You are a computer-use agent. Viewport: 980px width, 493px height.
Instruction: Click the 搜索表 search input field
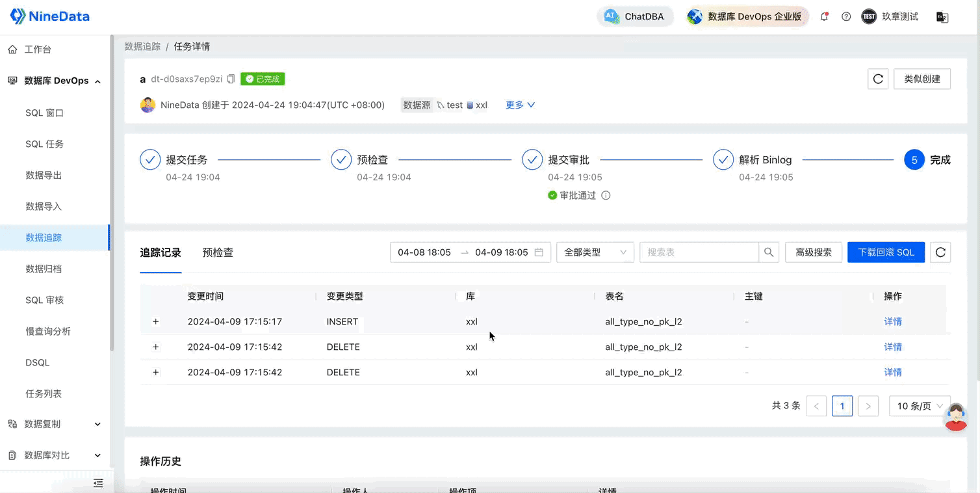(699, 252)
